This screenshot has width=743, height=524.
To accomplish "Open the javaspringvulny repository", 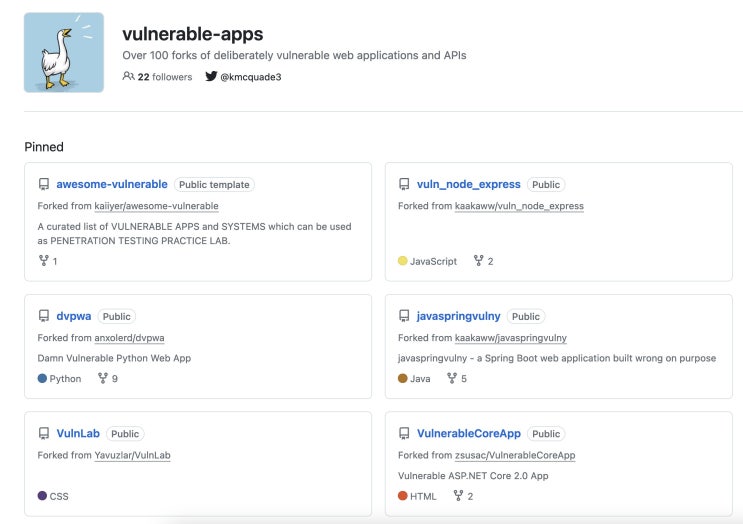I will (461, 316).
